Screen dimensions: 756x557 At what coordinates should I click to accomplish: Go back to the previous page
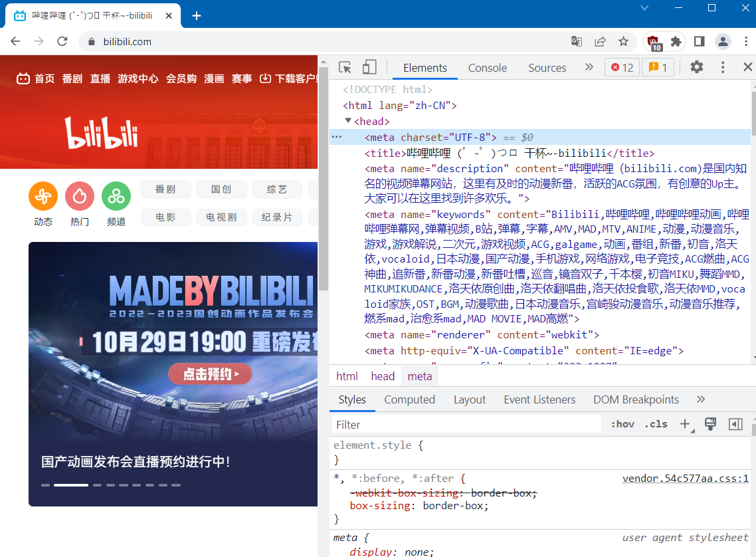(x=15, y=41)
